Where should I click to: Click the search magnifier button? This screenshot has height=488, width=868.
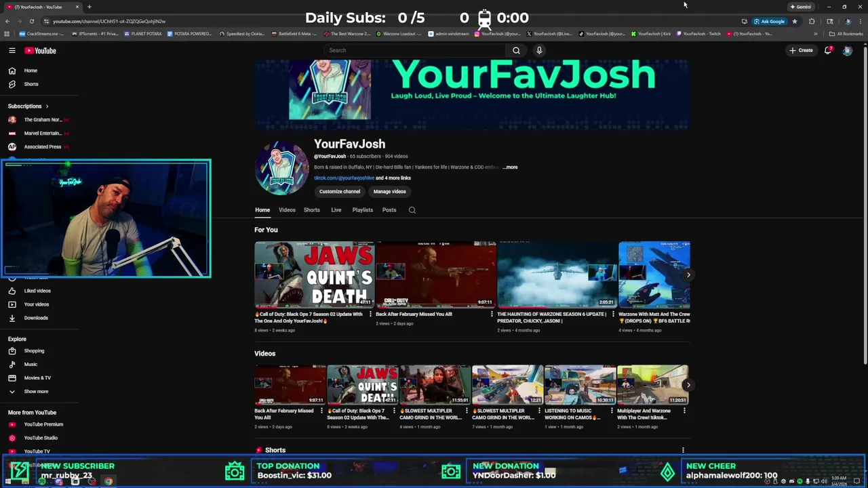pos(516,50)
